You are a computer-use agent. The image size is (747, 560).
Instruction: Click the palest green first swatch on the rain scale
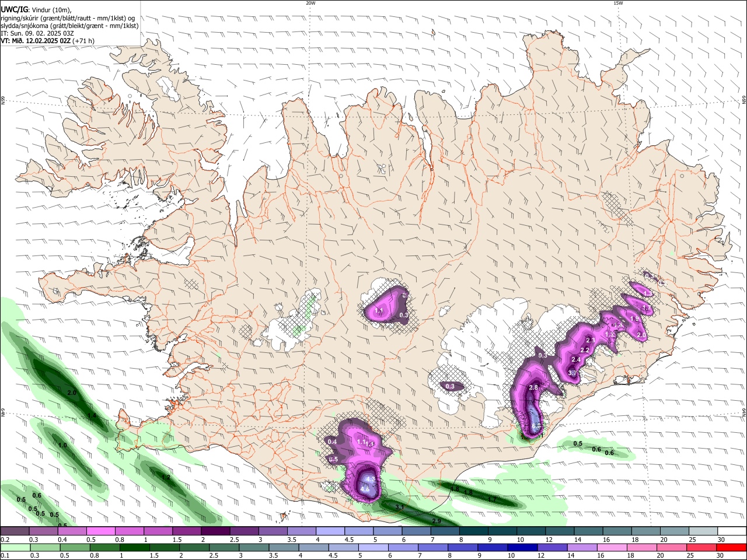(x=15, y=548)
